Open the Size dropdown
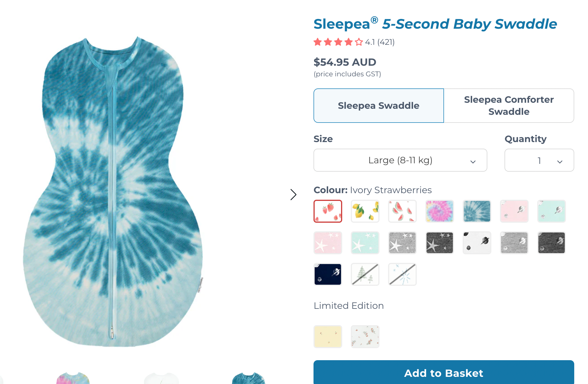Viewport: 588px width, 384px height. [x=400, y=160]
